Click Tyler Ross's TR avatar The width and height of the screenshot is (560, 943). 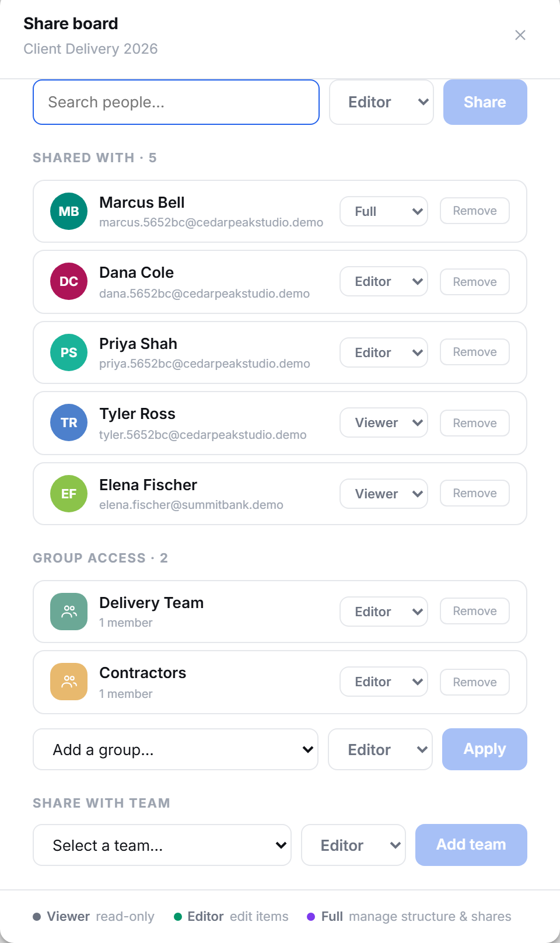pyautogui.click(x=69, y=422)
